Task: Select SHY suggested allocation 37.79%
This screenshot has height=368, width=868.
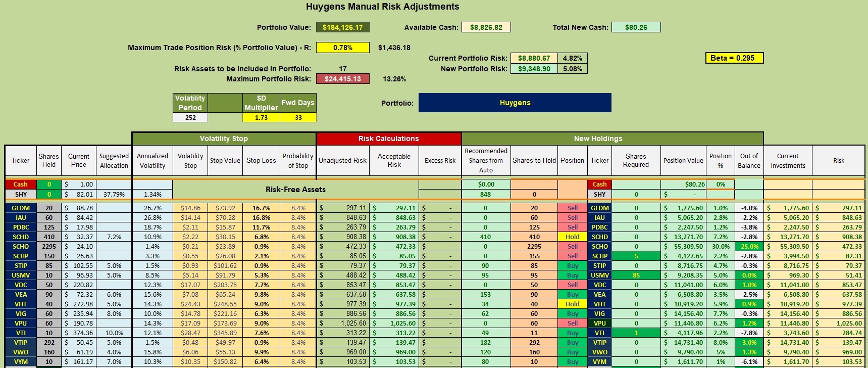Action: [x=114, y=194]
